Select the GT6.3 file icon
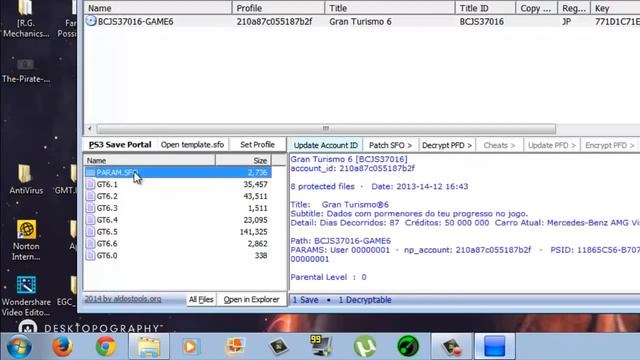The height and width of the screenshot is (360, 640). 90,208
